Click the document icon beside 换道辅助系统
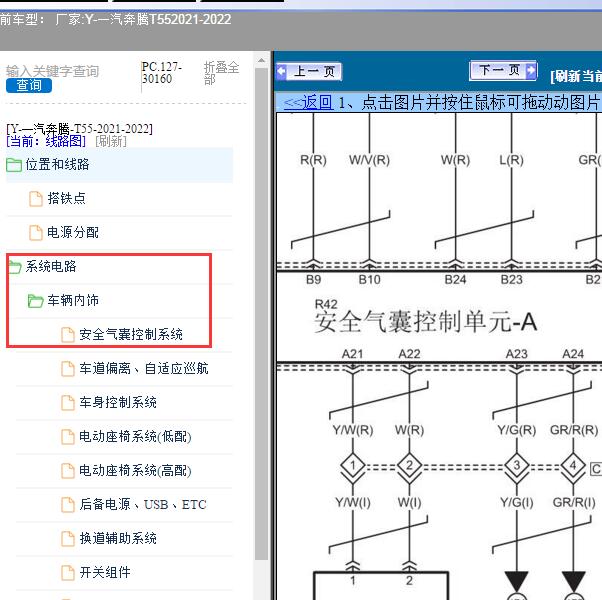This screenshot has width=602, height=600. click(x=68, y=539)
